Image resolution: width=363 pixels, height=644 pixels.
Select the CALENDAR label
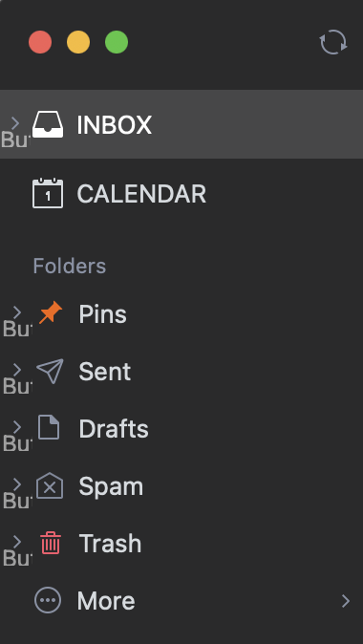click(x=141, y=194)
